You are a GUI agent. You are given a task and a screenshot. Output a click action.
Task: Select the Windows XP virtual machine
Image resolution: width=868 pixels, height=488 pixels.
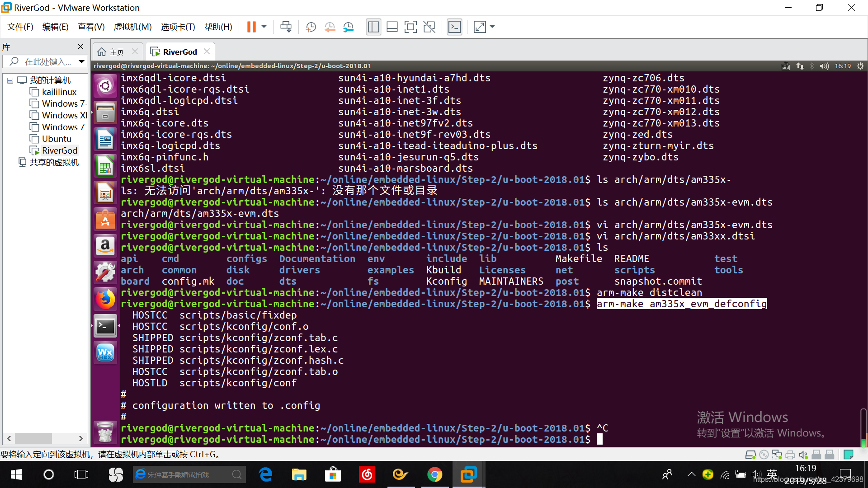tap(58, 116)
